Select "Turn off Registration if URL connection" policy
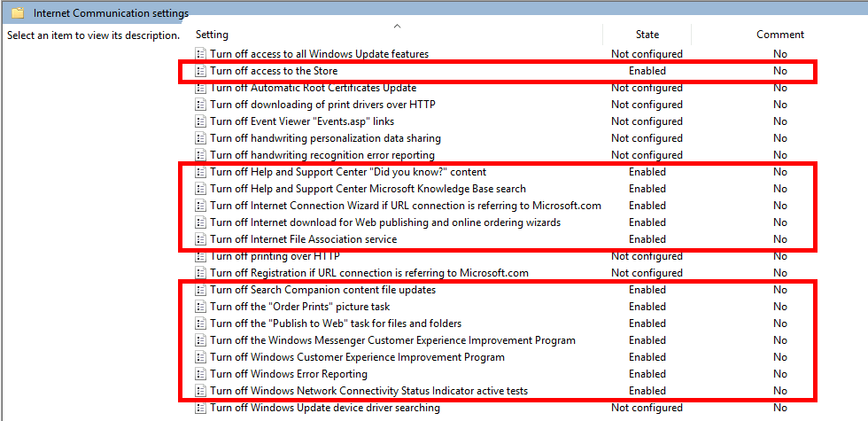868x421 pixels. 369,273
